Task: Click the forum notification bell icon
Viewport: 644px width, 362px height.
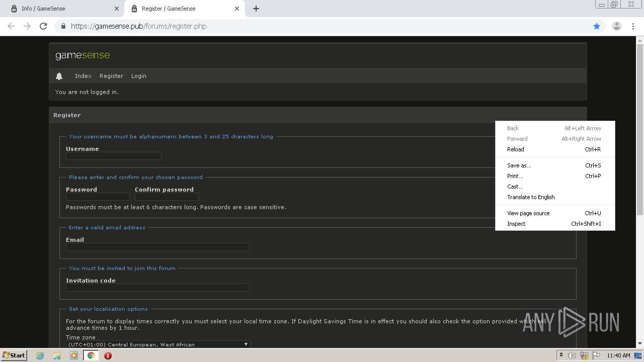Action: 59,76
